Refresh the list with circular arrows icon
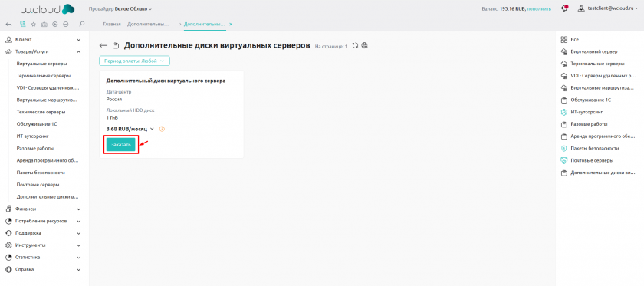 [x=355, y=45]
